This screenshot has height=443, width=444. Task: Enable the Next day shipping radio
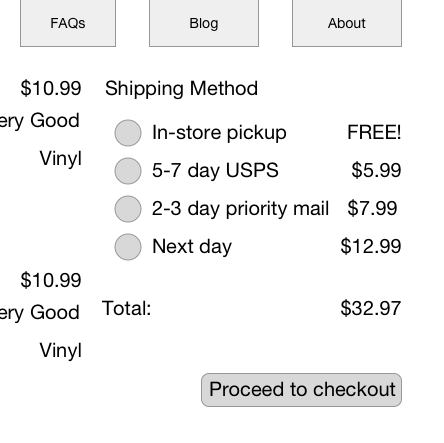(128, 247)
